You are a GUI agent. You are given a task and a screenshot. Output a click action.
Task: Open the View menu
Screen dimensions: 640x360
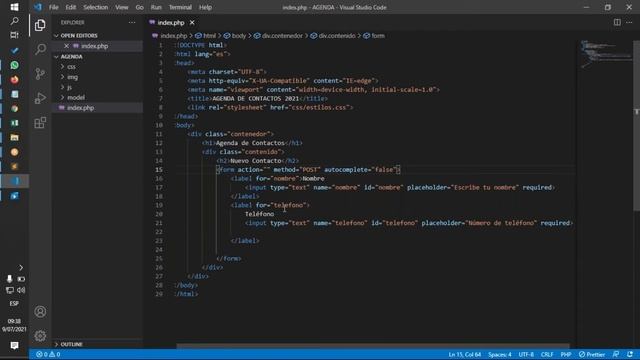pyautogui.click(x=122, y=7)
